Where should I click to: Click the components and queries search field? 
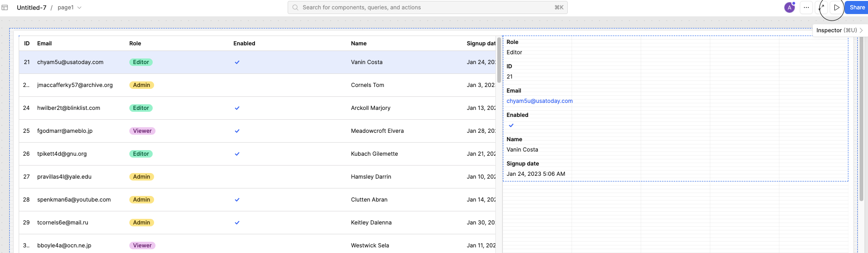click(x=420, y=7)
